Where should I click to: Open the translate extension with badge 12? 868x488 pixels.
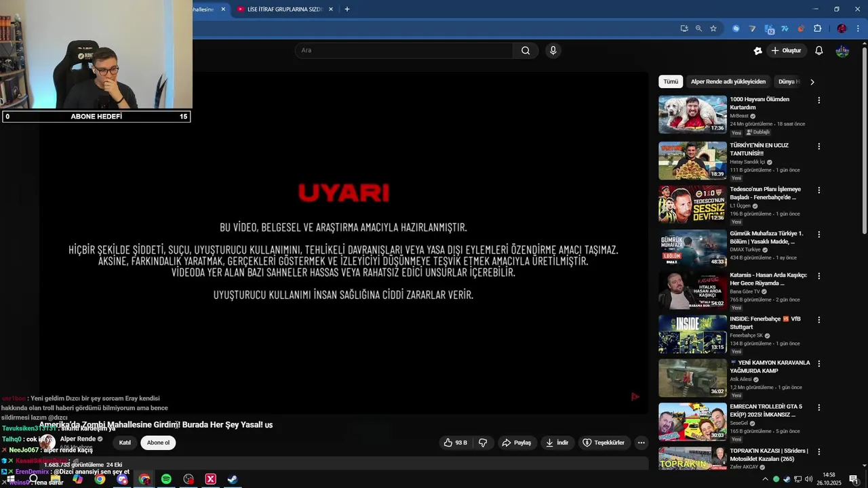[769, 28]
